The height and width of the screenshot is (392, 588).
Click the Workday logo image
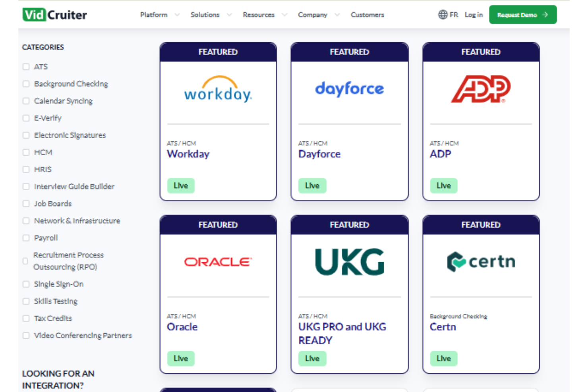(218, 89)
